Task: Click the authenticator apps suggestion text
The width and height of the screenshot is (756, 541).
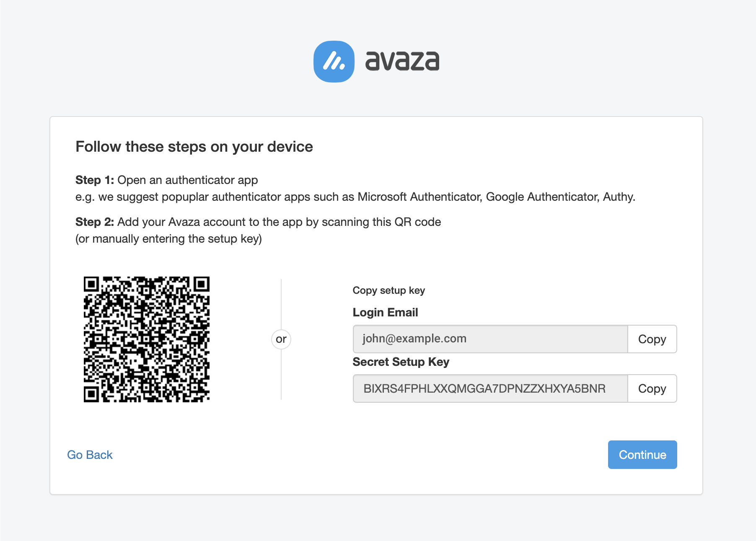Action: tap(355, 197)
